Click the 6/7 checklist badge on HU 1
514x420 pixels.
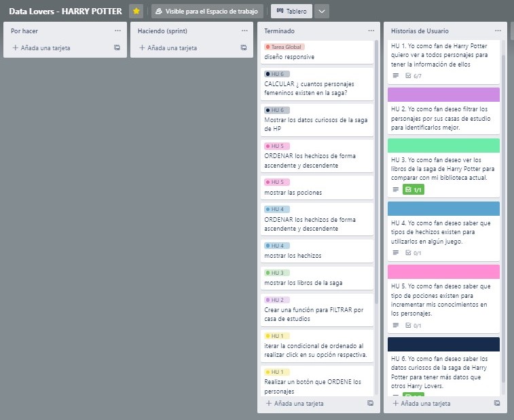coord(414,76)
